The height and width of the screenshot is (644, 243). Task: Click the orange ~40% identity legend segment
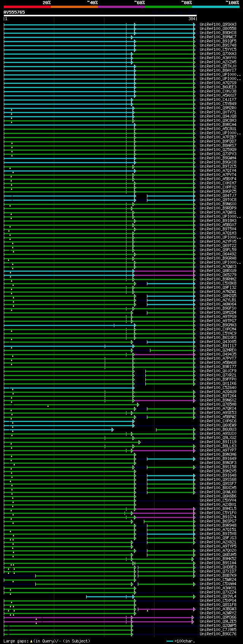(74, 7)
